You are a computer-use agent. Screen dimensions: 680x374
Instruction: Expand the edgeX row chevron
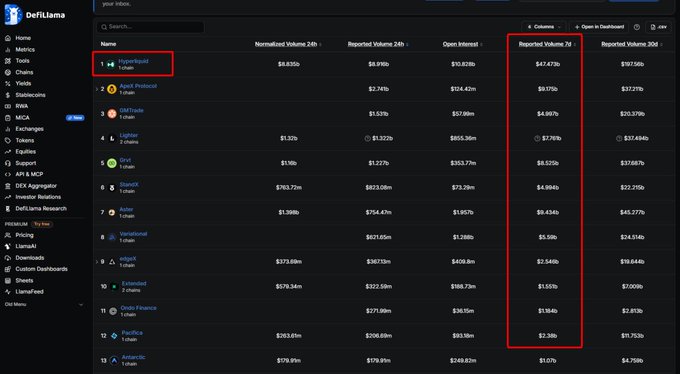click(97, 262)
